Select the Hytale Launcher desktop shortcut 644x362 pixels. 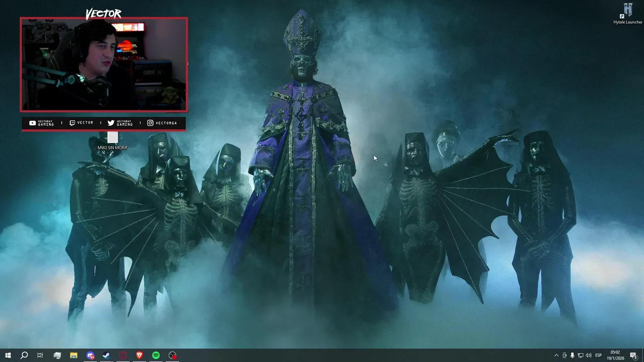628,14
